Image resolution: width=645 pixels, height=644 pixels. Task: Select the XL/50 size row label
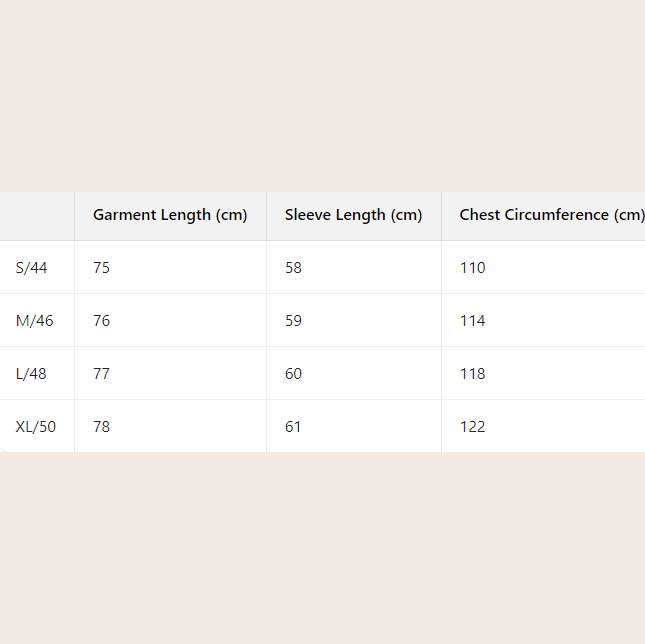[36, 427]
